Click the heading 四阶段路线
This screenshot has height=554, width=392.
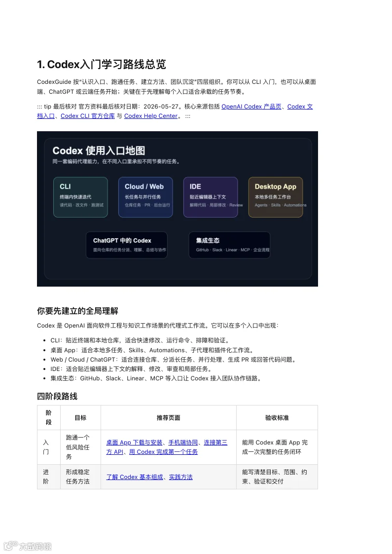[57, 397]
